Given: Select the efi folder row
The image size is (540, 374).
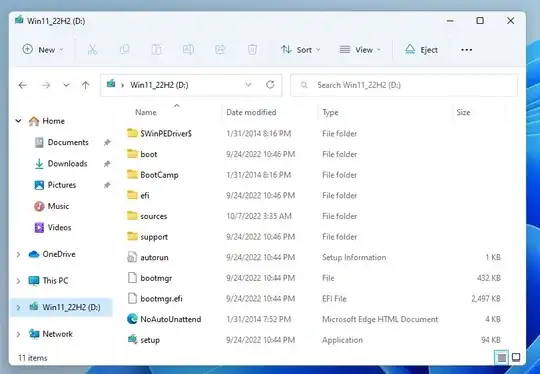Looking at the screenshot, I should (x=315, y=195).
